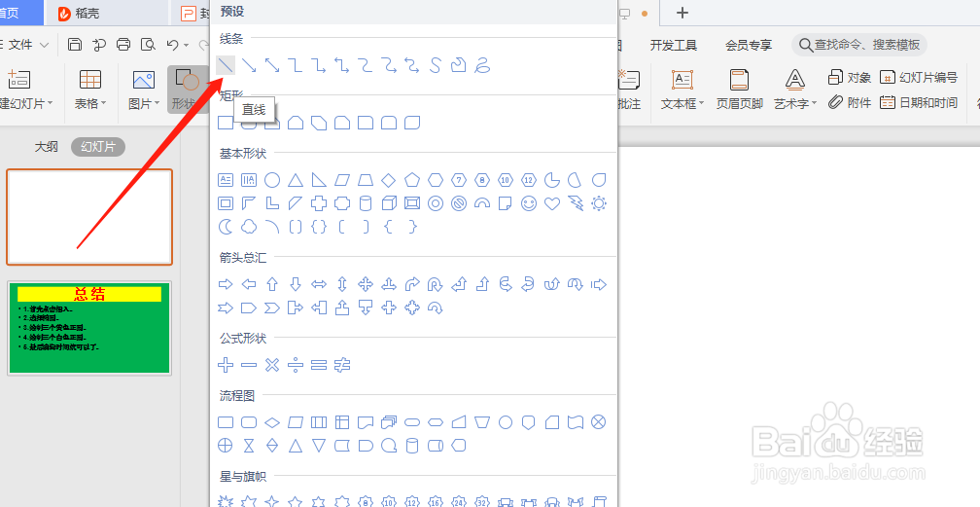Insert the dodecagon shape labeled 12

click(x=529, y=180)
